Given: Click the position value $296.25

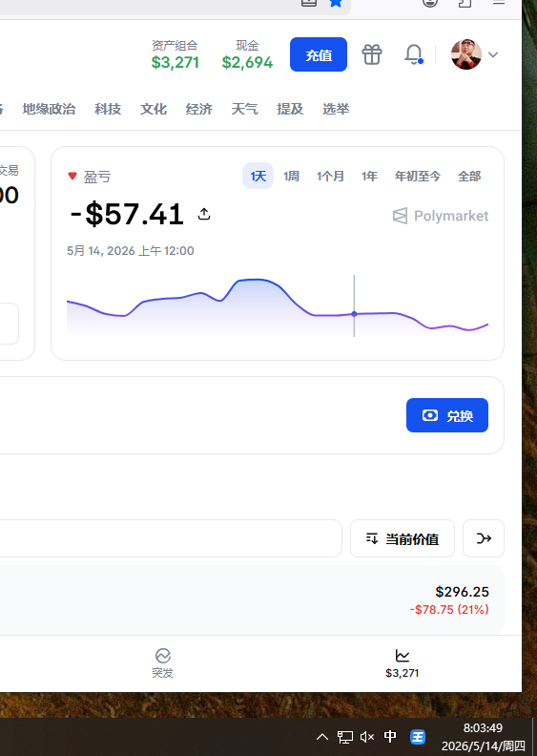Looking at the screenshot, I should [x=462, y=592].
